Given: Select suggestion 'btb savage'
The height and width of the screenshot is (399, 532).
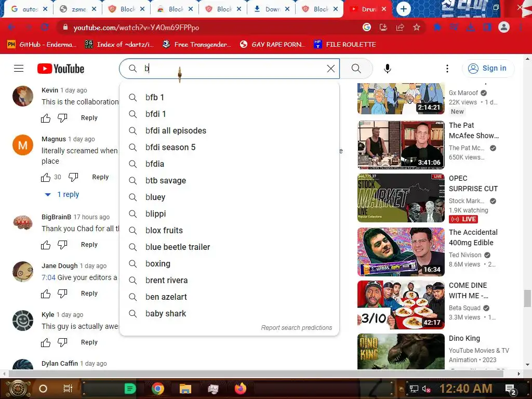Looking at the screenshot, I should pos(229,180).
